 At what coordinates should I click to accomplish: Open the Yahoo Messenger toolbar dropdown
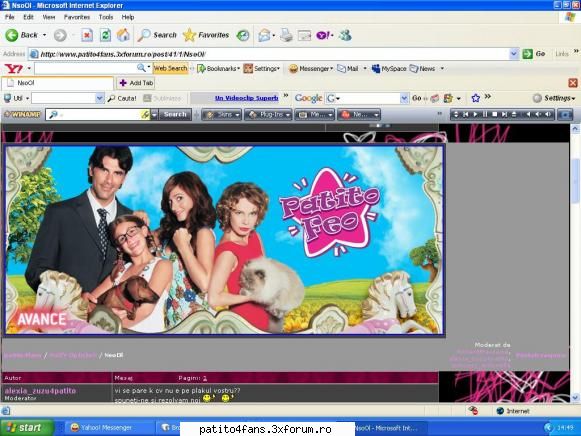coord(311,69)
